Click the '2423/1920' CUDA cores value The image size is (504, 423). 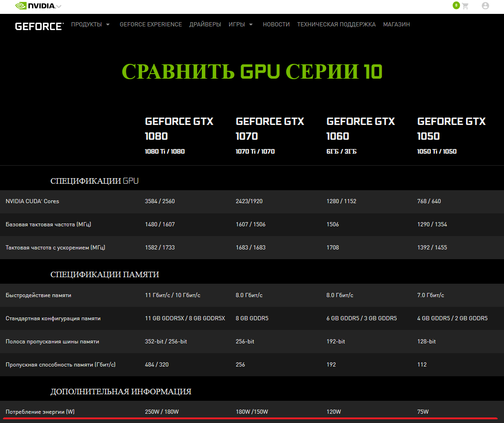tap(249, 201)
